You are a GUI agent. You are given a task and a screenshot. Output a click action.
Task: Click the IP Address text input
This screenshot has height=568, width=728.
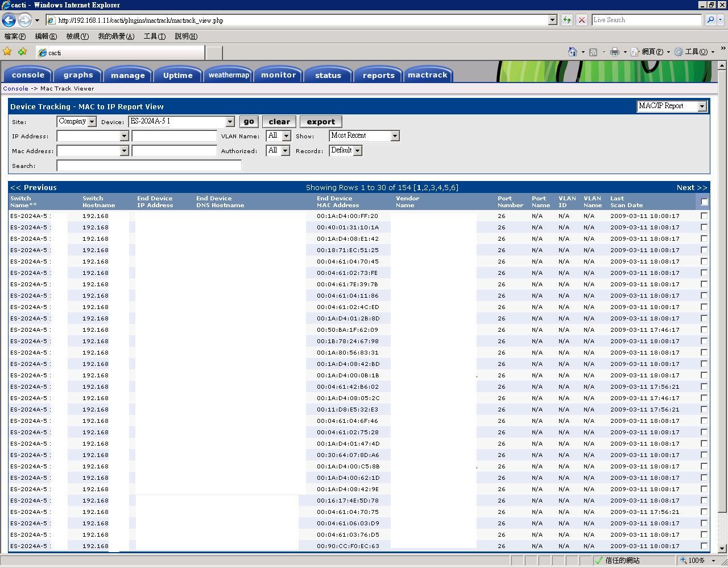[x=175, y=136]
